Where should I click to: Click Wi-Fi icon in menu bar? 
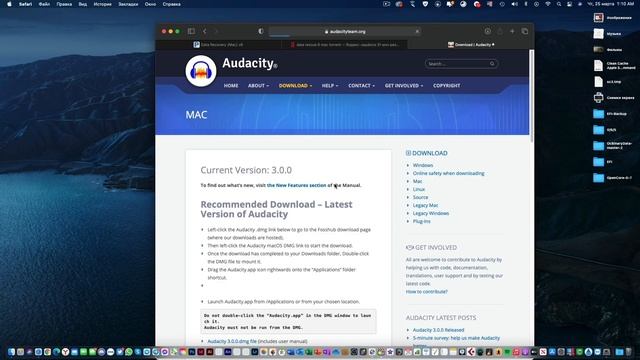tap(548, 4)
